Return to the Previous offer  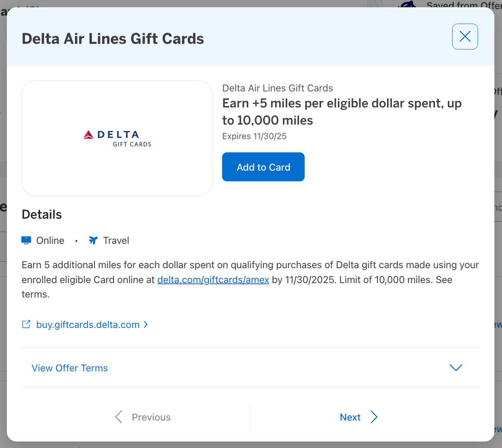click(x=151, y=417)
